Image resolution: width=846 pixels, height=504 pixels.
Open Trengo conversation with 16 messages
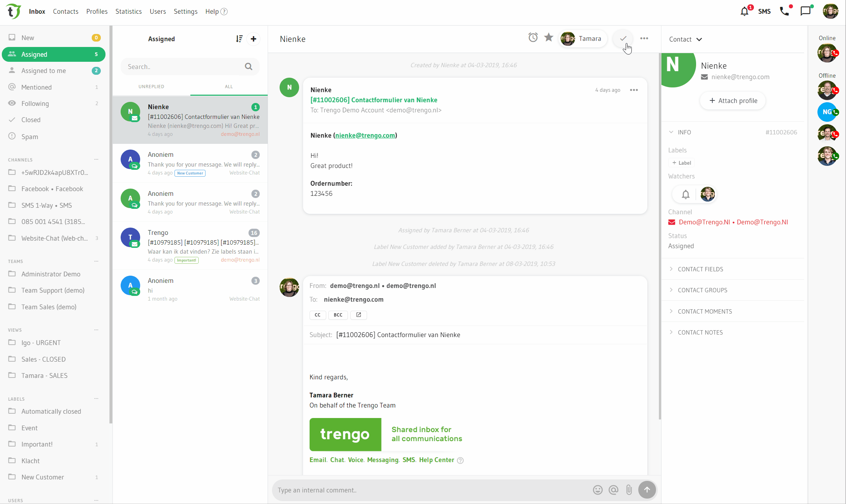(190, 246)
